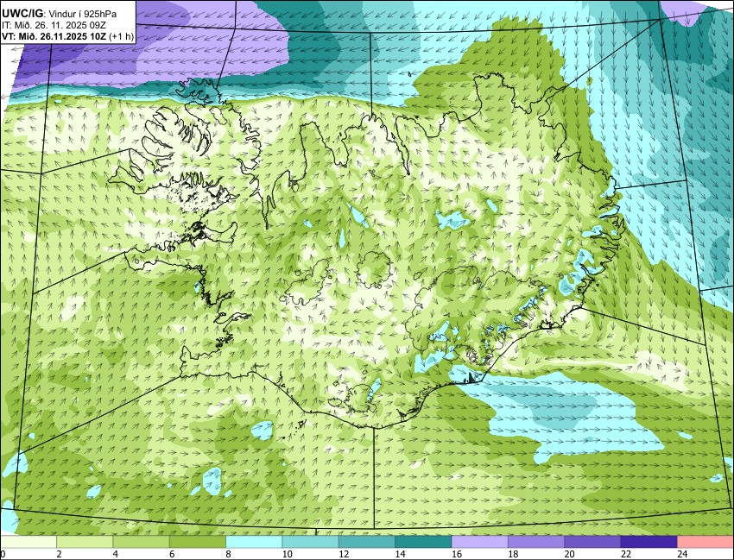Screen dimensions: 734x560
Task: Click the light green 2–4 legend swatch
Action: coord(85,542)
